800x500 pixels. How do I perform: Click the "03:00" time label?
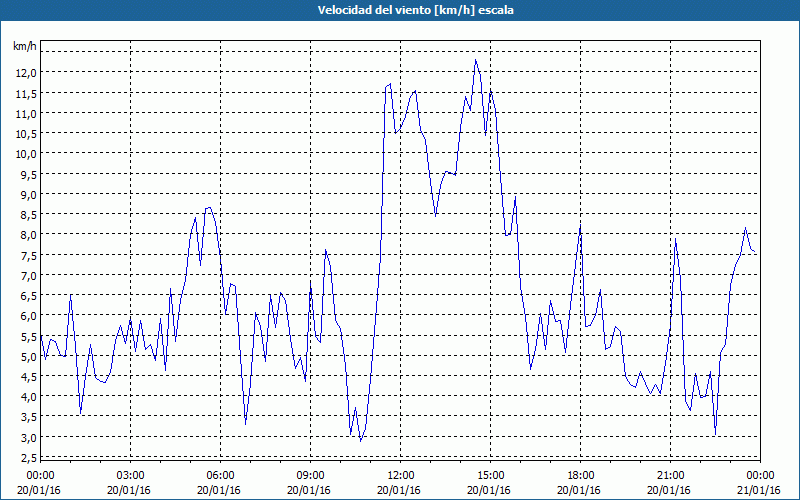[x=131, y=476]
